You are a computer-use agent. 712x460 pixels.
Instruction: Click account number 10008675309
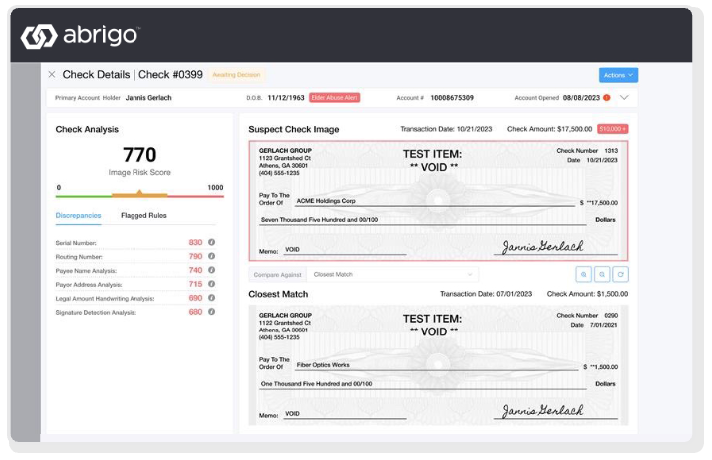tap(452, 98)
